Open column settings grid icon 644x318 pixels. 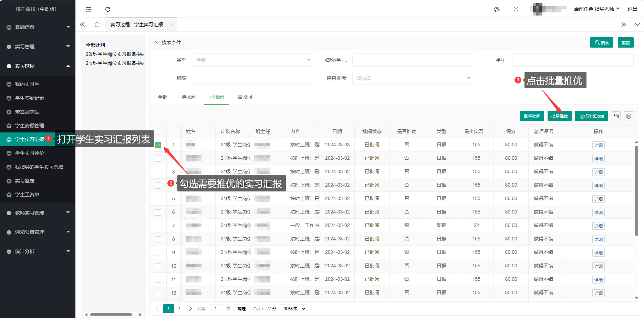tap(616, 116)
